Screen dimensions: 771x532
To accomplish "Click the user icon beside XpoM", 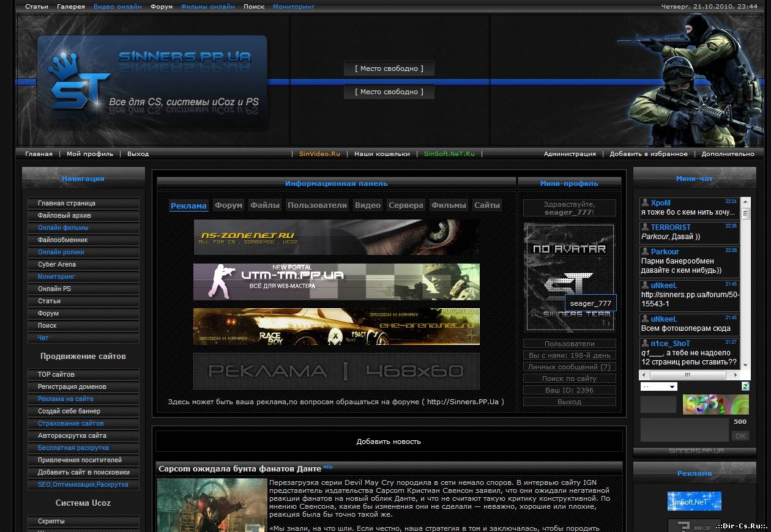I will tap(645, 202).
